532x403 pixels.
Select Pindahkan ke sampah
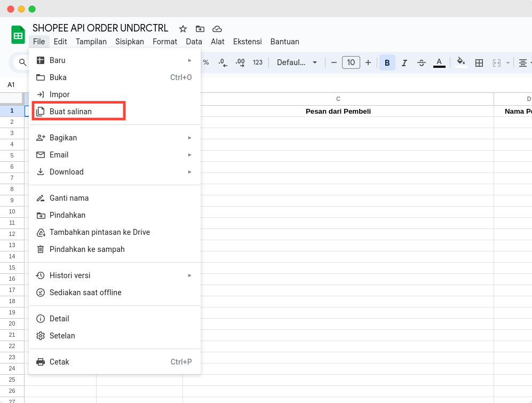point(115,249)
